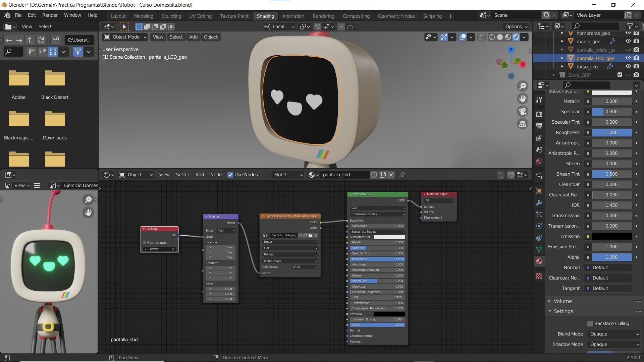The height and width of the screenshot is (362, 644).
Task: Open the outliner filter dropdown
Action: pyautogui.click(x=632, y=26)
